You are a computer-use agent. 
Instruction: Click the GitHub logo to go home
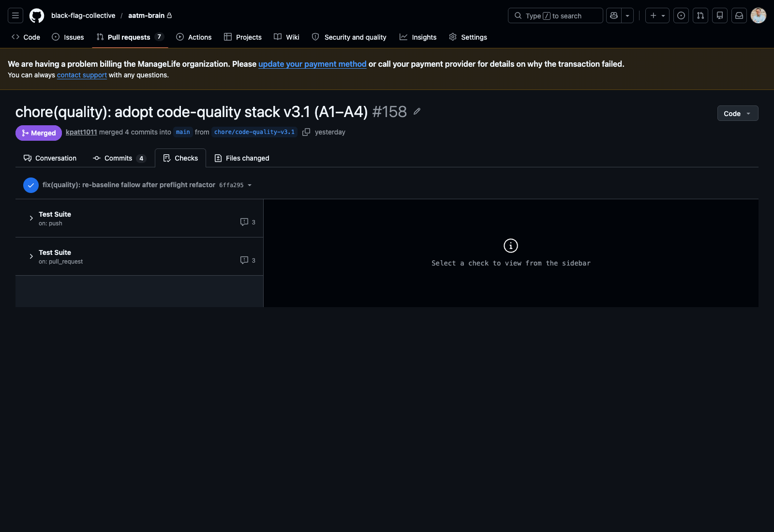(x=36, y=15)
